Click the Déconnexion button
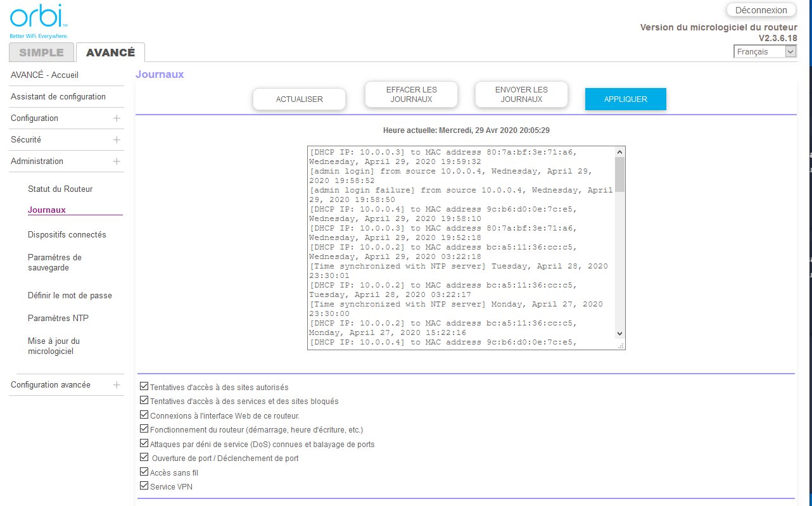Image resolution: width=812 pixels, height=506 pixels. click(761, 10)
